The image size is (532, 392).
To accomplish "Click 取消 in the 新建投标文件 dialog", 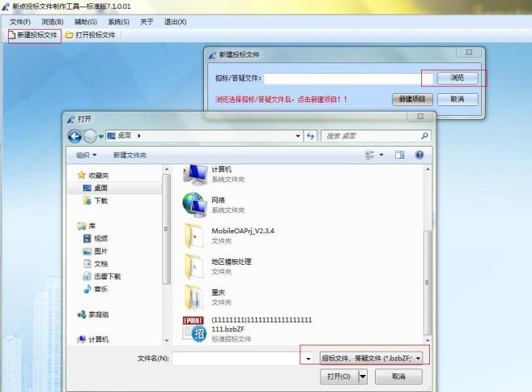I will [x=458, y=99].
